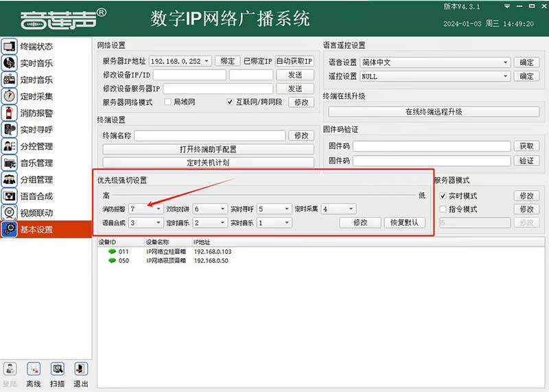Uncheck the 互联网/跨网段 checkbox
The width and height of the screenshot is (549, 392).
click(231, 102)
